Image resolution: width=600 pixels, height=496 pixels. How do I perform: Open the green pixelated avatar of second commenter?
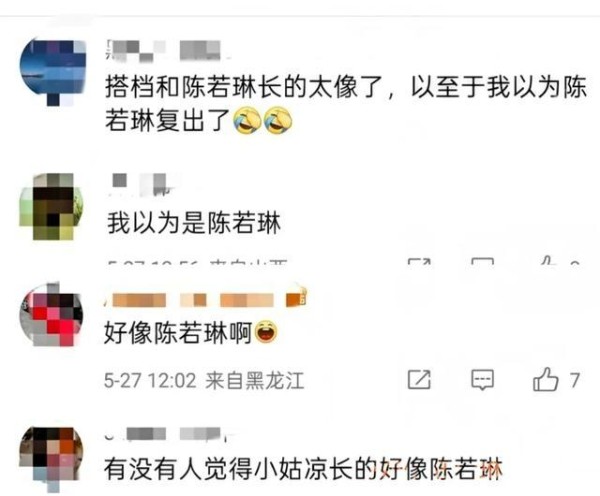[51, 207]
